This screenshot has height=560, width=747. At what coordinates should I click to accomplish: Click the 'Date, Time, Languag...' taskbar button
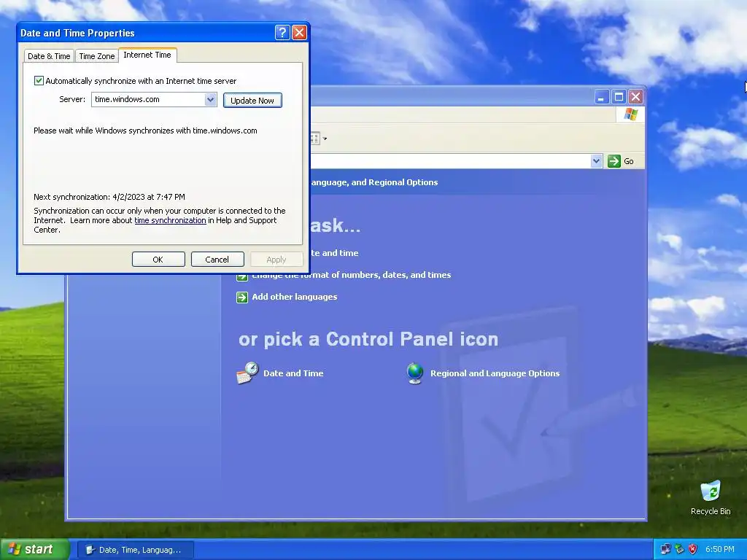click(x=135, y=550)
